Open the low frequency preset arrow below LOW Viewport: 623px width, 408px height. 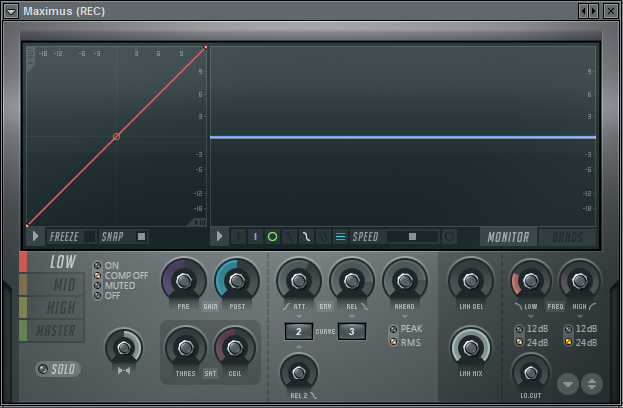tap(530, 317)
